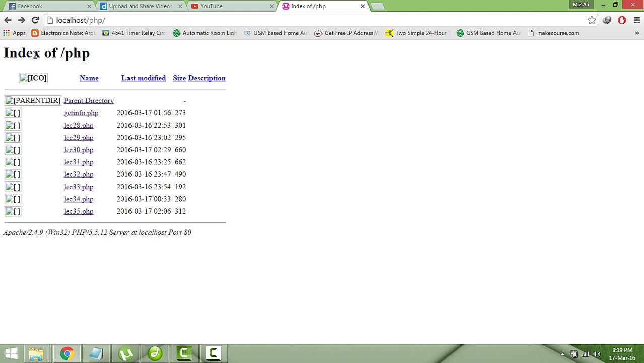The width and height of the screenshot is (644, 363).
Task: Click the battery or power tray icon
Action: (574, 354)
